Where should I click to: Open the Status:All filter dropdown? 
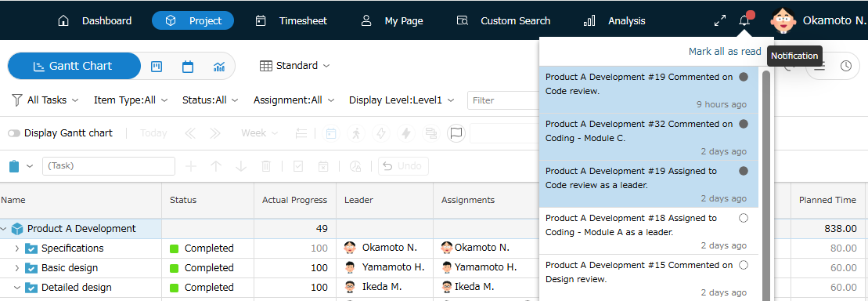click(211, 100)
